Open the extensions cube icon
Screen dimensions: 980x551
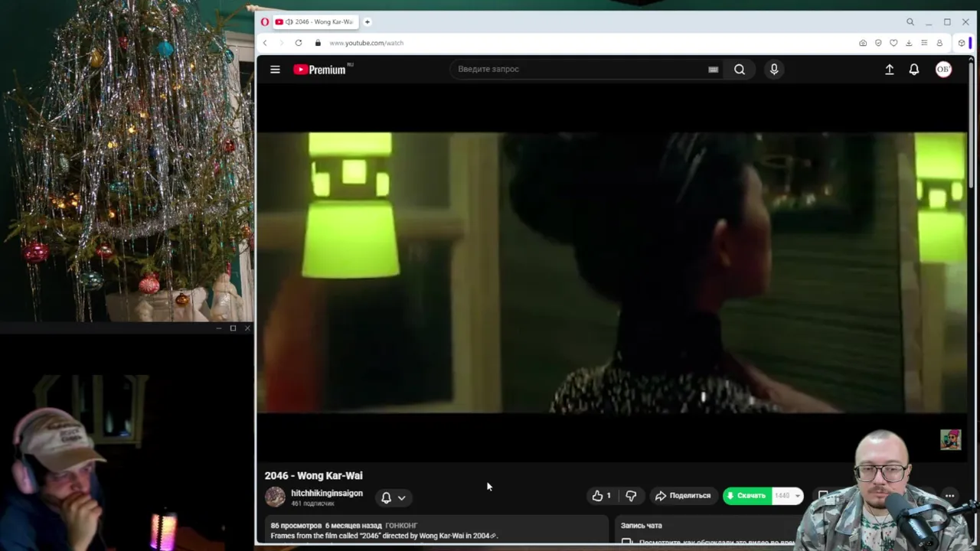pyautogui.click(x=962, y=43)
